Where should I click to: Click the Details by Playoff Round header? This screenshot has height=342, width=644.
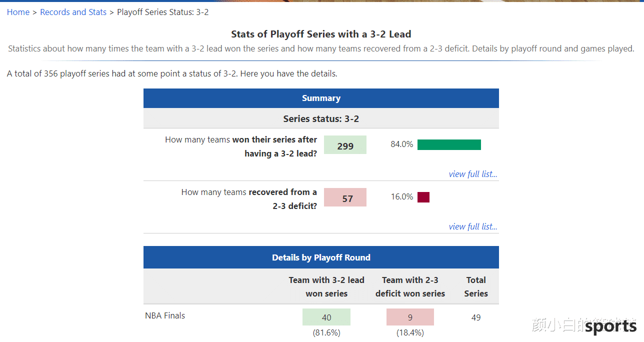(x=321, y=257)
